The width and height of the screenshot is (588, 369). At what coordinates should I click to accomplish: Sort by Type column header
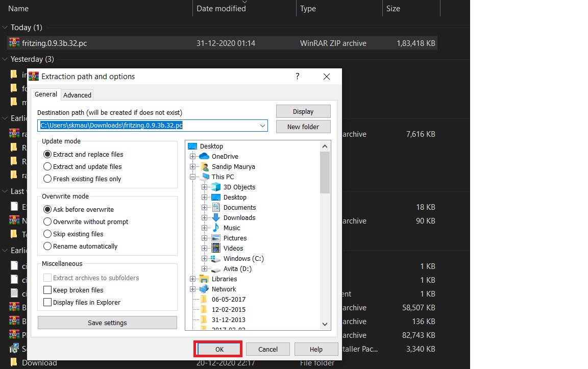tap(308, 8)
